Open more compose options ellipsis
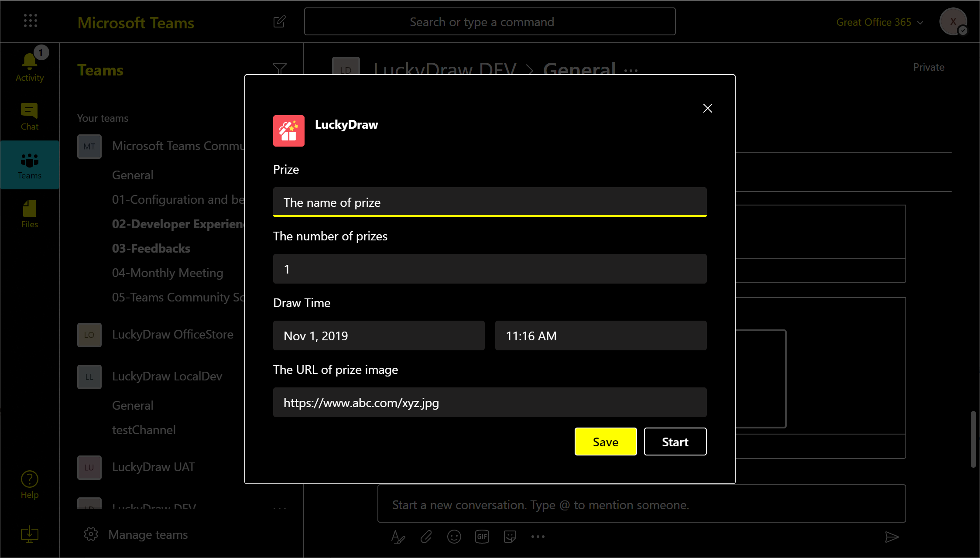Image resolution: width=980 pixels, height=558 pixels. [538, 537]
